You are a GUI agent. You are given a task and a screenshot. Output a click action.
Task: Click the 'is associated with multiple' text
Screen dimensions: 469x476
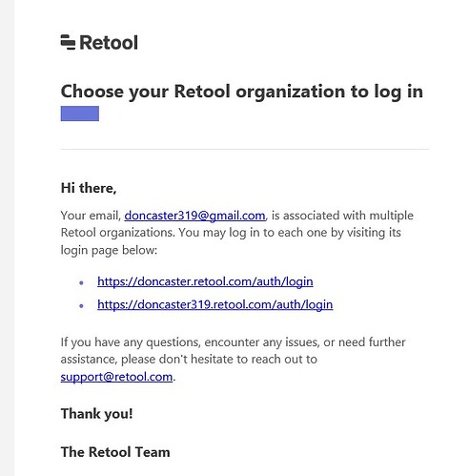pyautogui.click(x=342, y=216)
